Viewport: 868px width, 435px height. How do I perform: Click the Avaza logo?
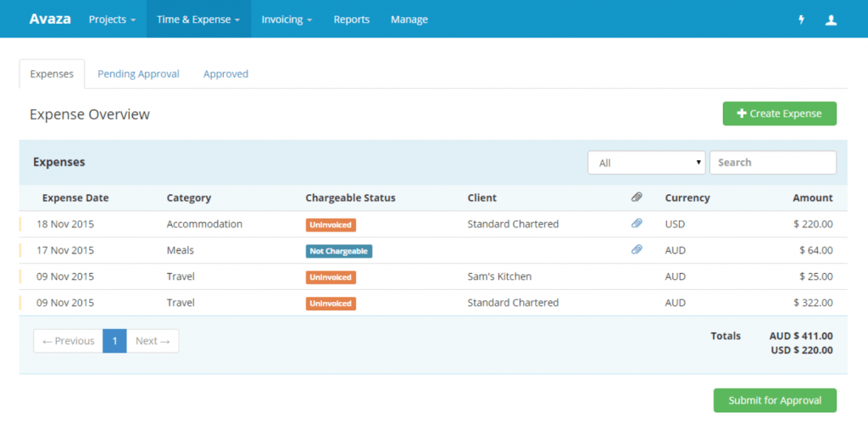[50, 19]
